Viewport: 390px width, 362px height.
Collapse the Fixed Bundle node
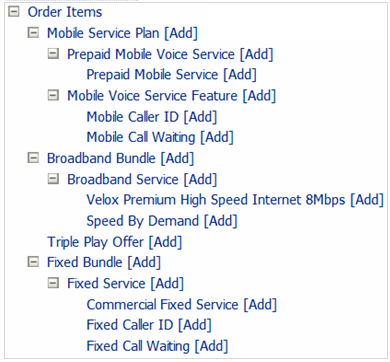pyautogui.click(x=33, y=262)
